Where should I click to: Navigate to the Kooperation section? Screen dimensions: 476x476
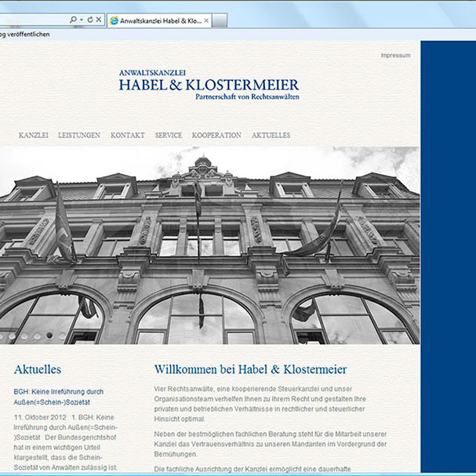click(216, 135)
